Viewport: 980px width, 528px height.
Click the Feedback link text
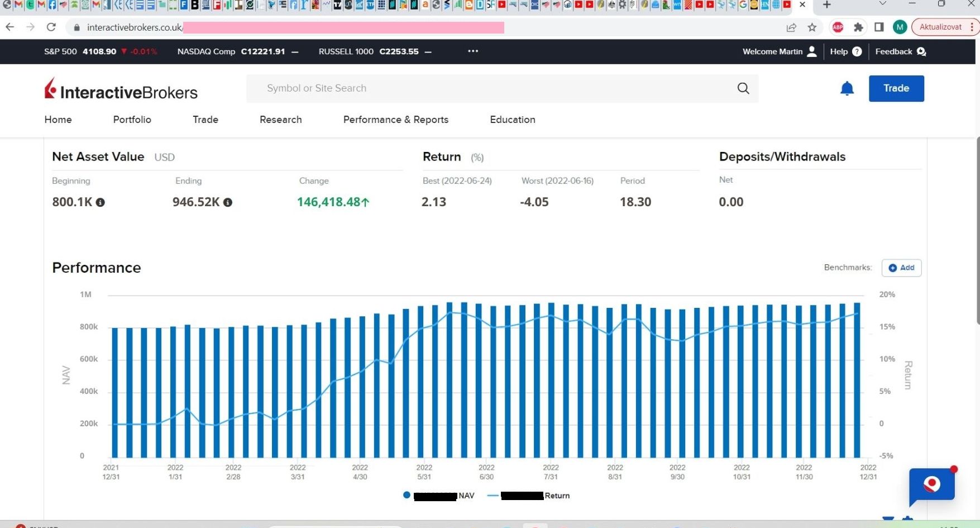pos(893,51)
